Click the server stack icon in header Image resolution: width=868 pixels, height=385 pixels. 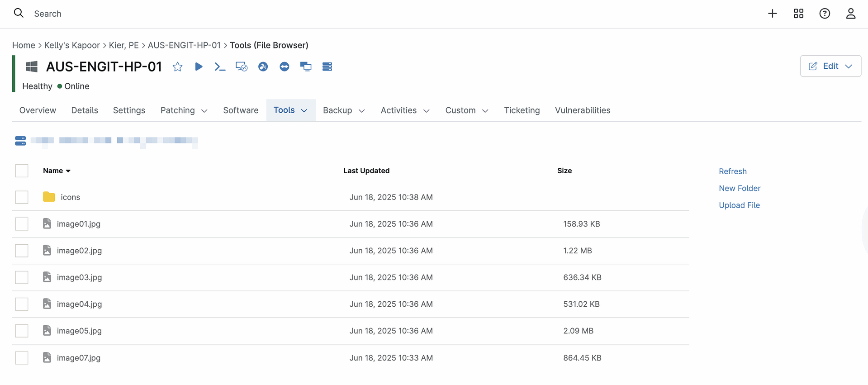tap(327, 67)
